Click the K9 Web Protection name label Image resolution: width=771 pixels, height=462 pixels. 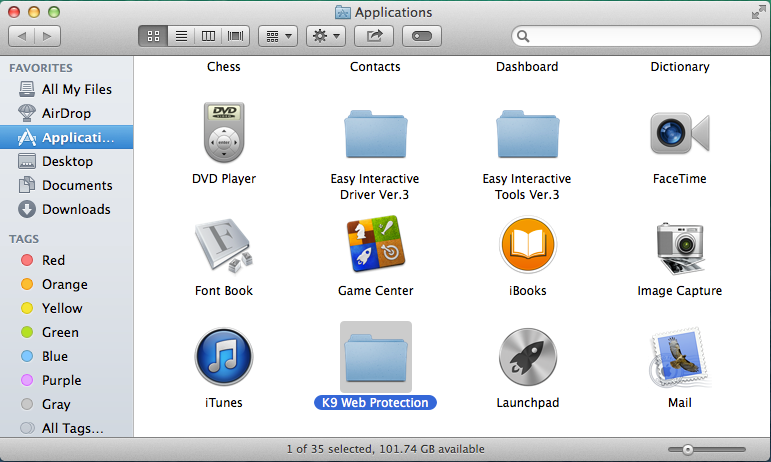coord(375,403)
